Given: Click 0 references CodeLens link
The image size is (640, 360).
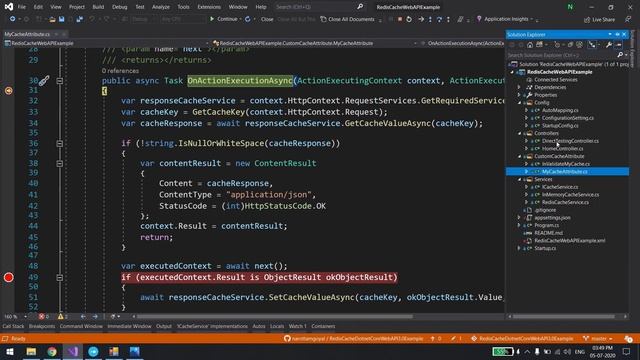Looking at the screenshot, I should (120, 71).
